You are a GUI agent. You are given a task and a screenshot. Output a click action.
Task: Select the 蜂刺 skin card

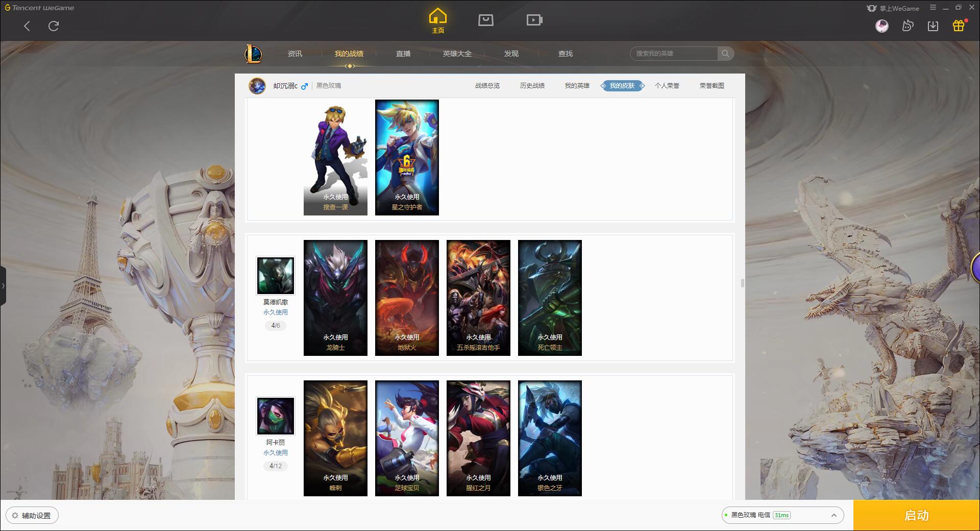pyautogui.click(x=335, y=438)
